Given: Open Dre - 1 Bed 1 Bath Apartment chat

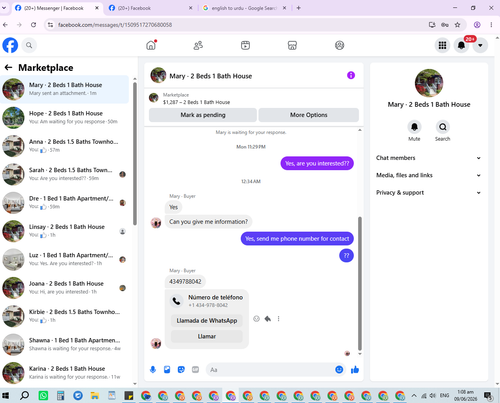Looking at the screenshot, I should [65, 203].
